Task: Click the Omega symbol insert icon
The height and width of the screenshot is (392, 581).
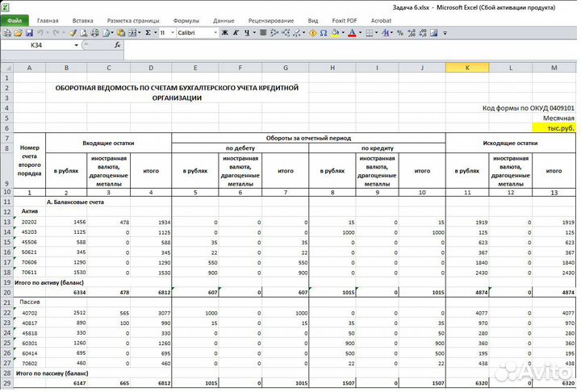Action: pos(324,33)
